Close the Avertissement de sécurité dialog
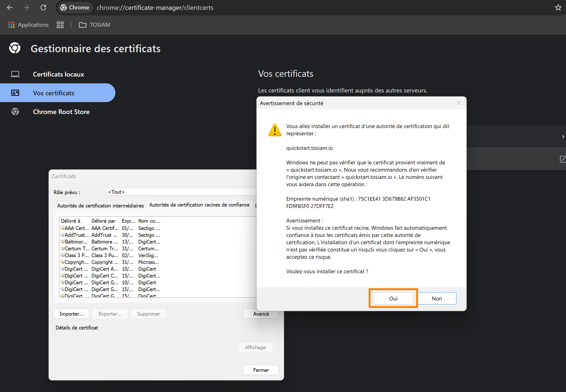This screenshot has height=392, width=566. pyautogui.click(x=459, y=103)
